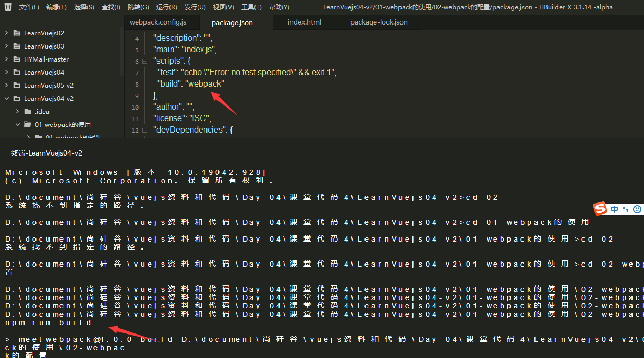This screenshot has width=644, height=358.
Task: Open the 编辑(E) menu
Action: pyautogui.click(x=56, y=7)
